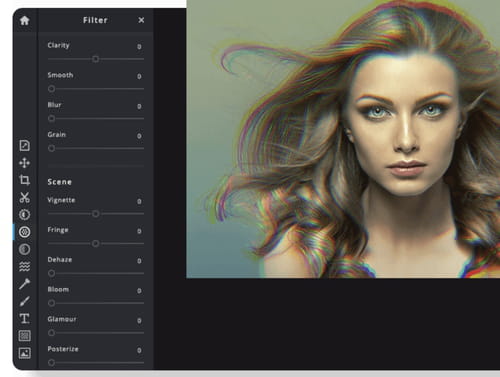Screen dimensions: 500x377
Task: Click the Vignette value field
Action: (x=139, y=201)
